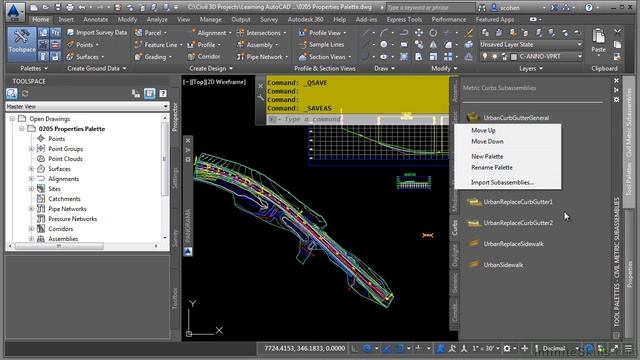640x360 pixels.
Task: Select the UrbanCurbGutterGeneral subassembly
Action: pyautogui.click(x=508, y=118)
